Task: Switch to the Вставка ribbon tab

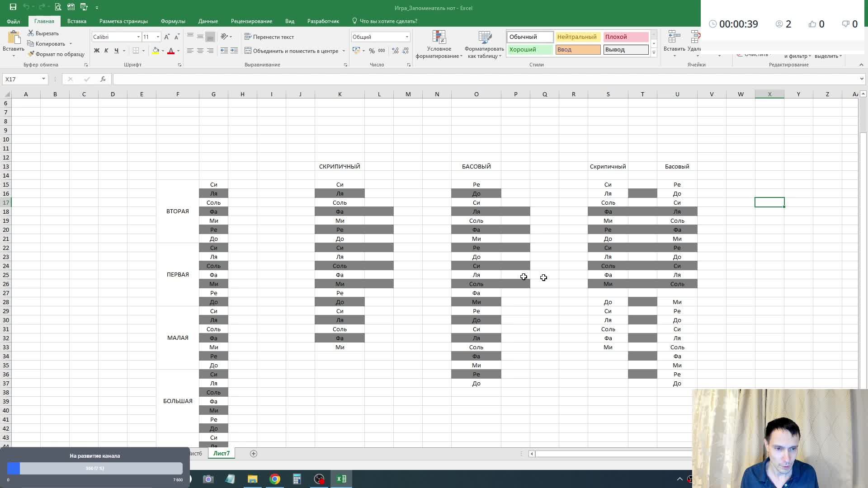Action: coord(76,21)
